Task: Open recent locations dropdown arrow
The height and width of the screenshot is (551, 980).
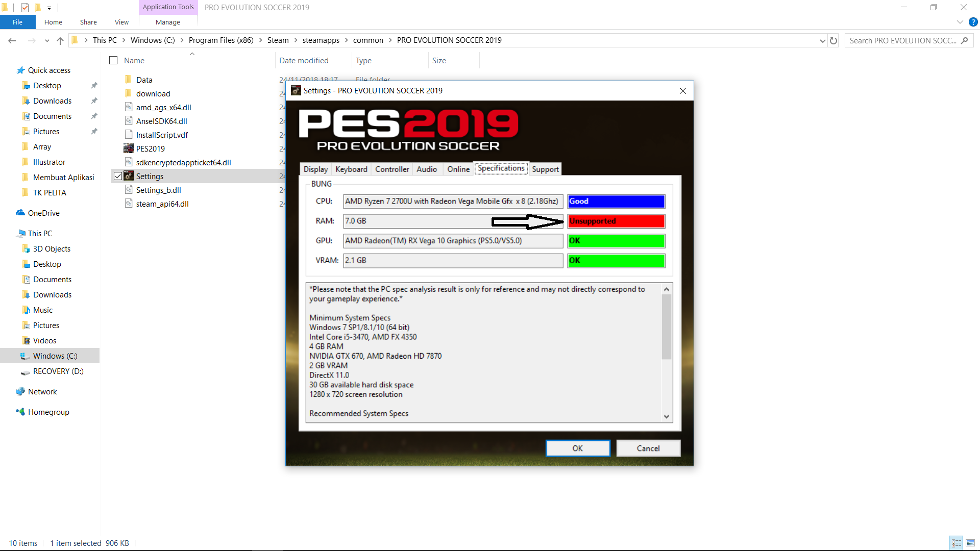Action: tap(47, 40)
